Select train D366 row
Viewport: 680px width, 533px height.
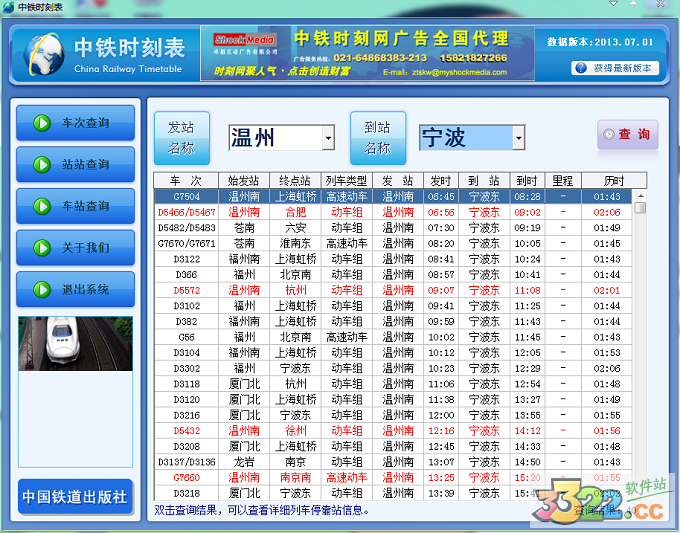tap(393, 275)
